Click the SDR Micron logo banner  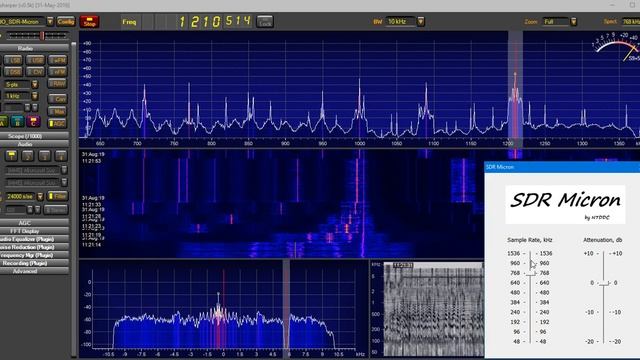click(565, 204)
